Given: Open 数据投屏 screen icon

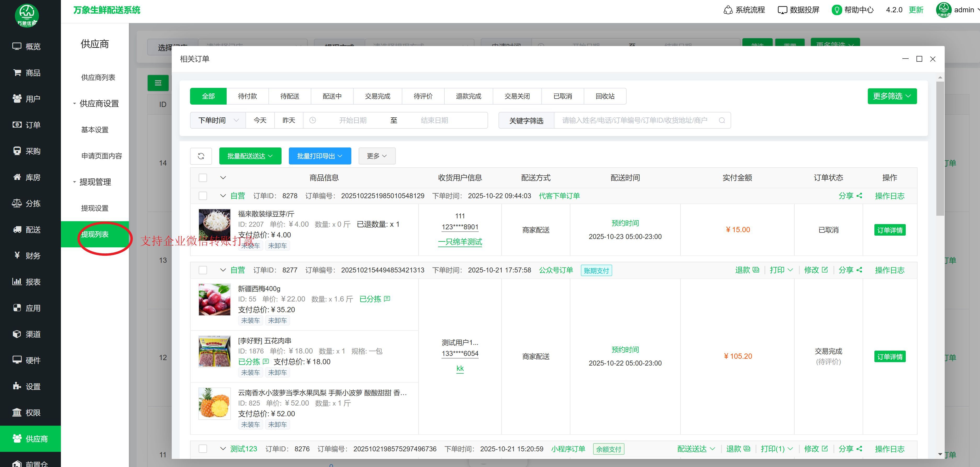Looking at the screenshot, I should click(782, 10).
